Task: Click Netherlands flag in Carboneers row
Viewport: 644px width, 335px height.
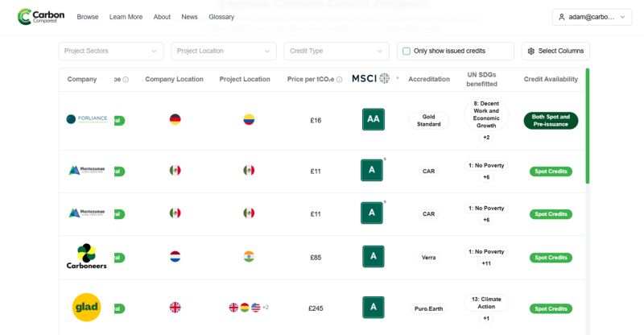Action: (175, 257)
